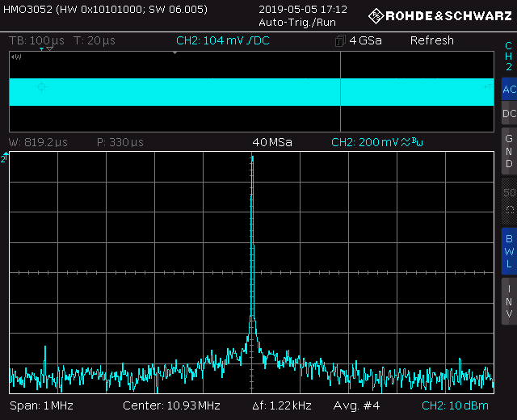Click the Refresh label
The height and width of the screenshot is (420, 517).
pyautogui.click(x=431, y=40)
